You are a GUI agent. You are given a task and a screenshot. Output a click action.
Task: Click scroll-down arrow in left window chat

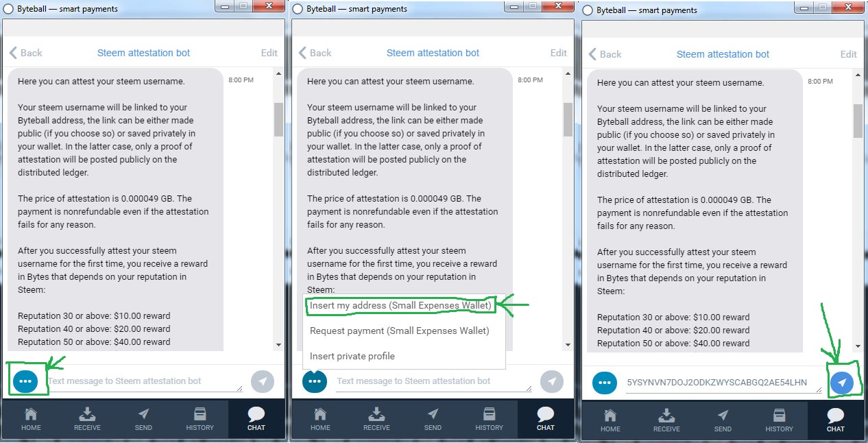(x=278, y=345)
